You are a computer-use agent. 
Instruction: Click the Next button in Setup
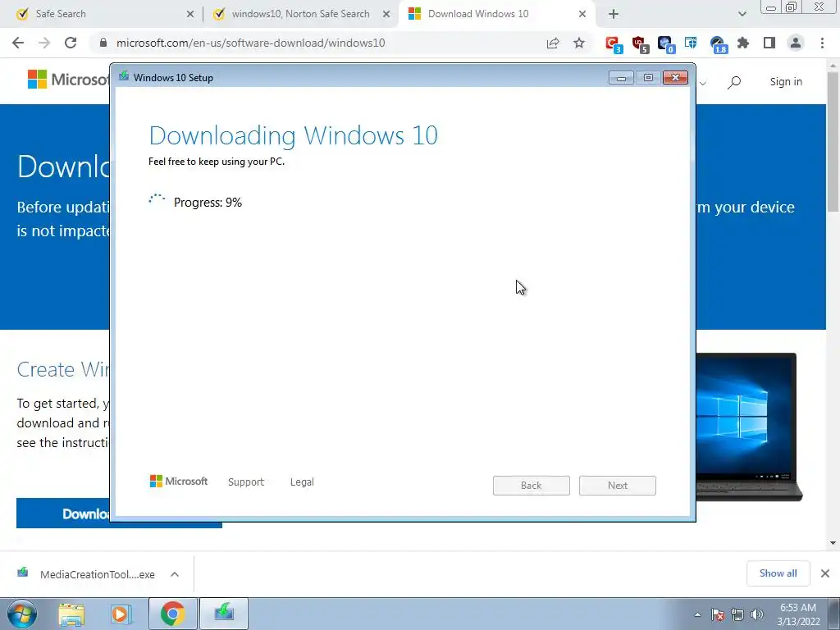point(618,486)
